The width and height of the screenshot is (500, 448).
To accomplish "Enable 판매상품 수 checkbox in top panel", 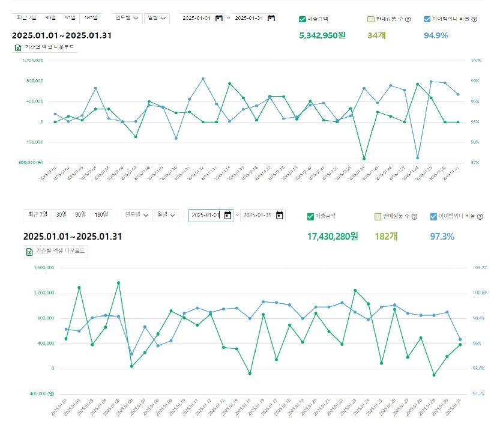I will [371, 19].
